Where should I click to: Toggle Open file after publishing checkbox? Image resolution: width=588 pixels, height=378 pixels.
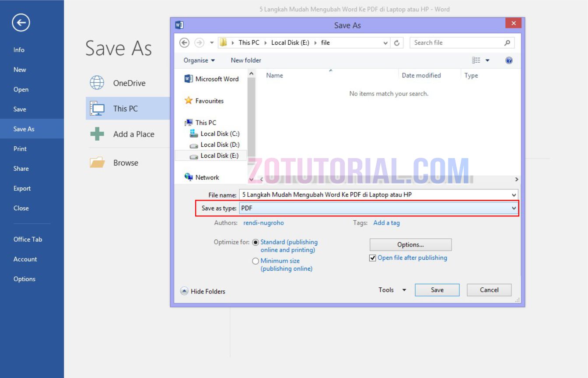(x=373, y=258)
